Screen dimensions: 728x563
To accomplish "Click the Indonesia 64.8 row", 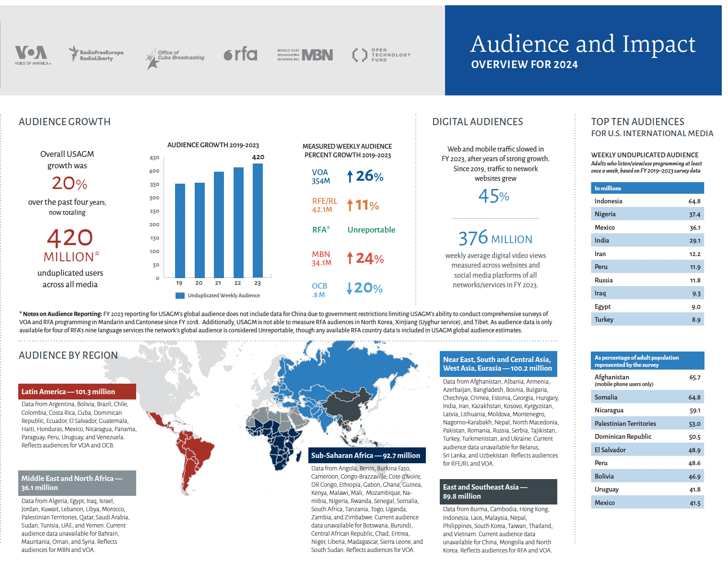I will point(647,201).
